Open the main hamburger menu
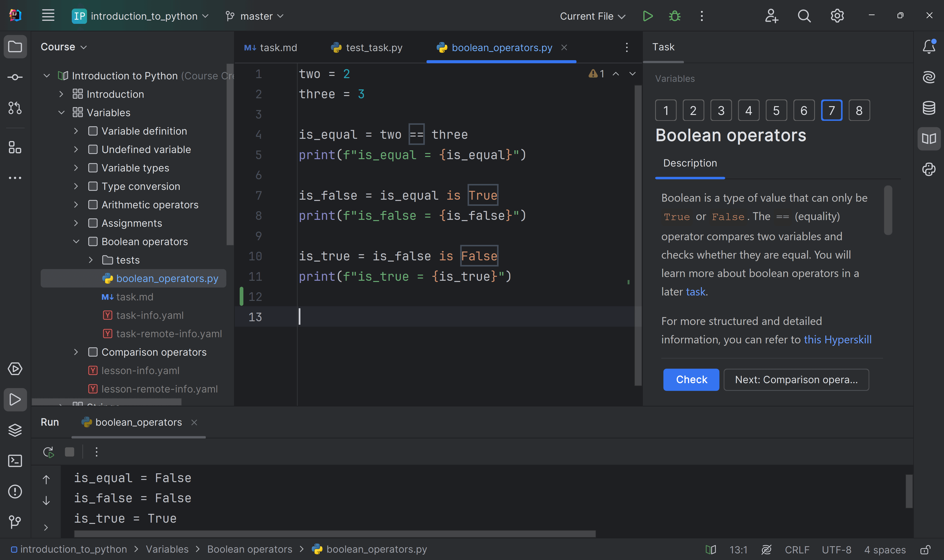Screen dimensions: 944x560 (x=48, y=15)
